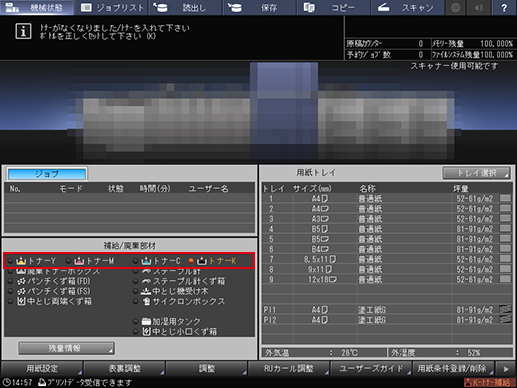The width and height of the screenshot is (517, 388).
Task: Open the 用紙設定 paper settings button
Action: point(42,369)
